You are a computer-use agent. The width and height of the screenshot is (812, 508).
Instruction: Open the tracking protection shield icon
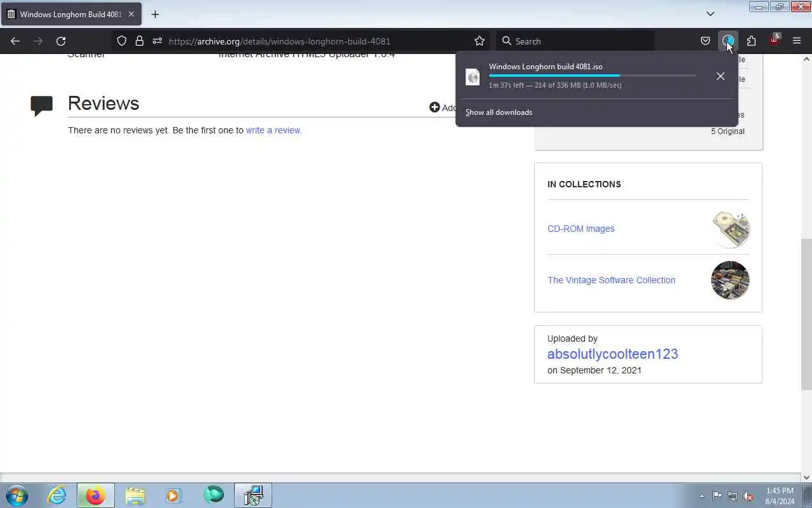pyautogui.click(x=122, y=41)
